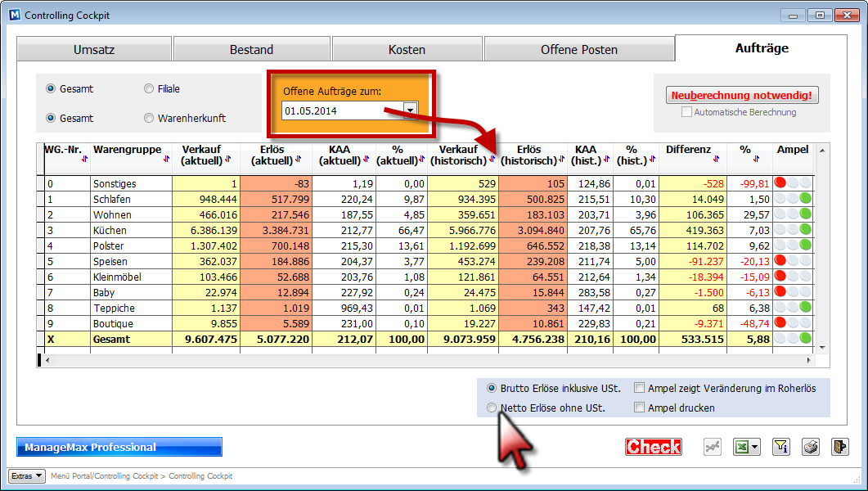Image resolution: width=868 pixels, height=491 pixels.
Task: Select Brutto Erlöse inklusive USt. option
Action: click(x=492, y=388)
